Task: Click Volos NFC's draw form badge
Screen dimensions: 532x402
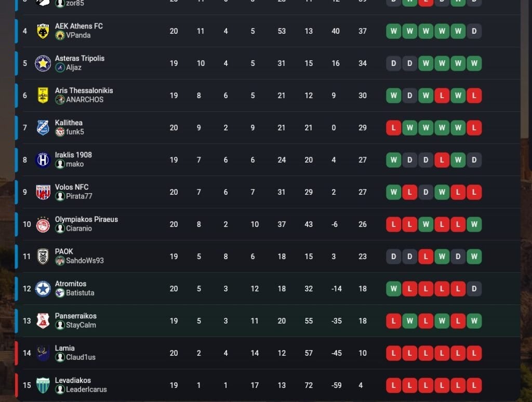Action: coord(426,192)
